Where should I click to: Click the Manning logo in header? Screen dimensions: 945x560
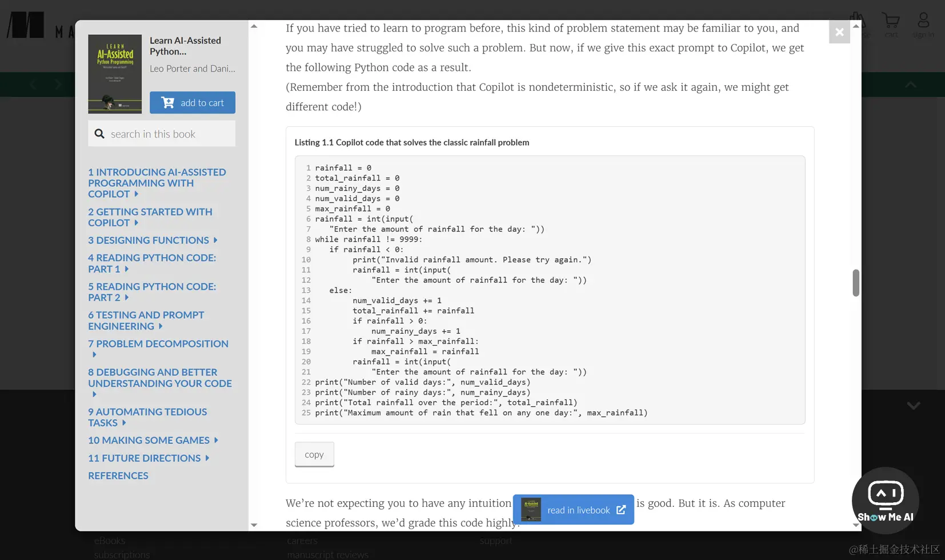26,25
